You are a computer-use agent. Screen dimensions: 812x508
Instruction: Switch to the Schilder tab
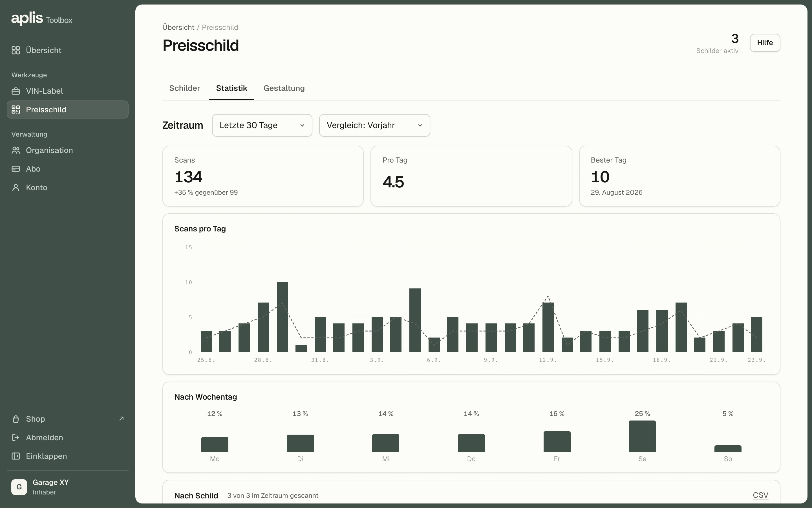click(185, 88)
